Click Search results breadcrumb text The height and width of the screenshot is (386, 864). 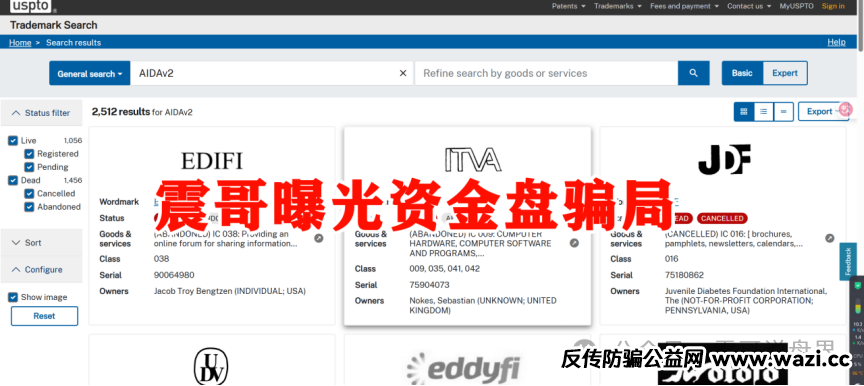pos(73,42)
